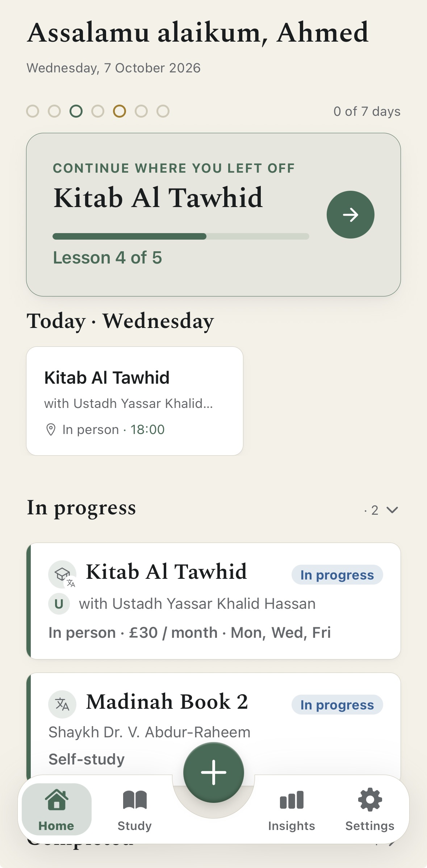The image size is (427, 868).
Task: Collapse the In progress section via its heading
Action: point(81,508)
